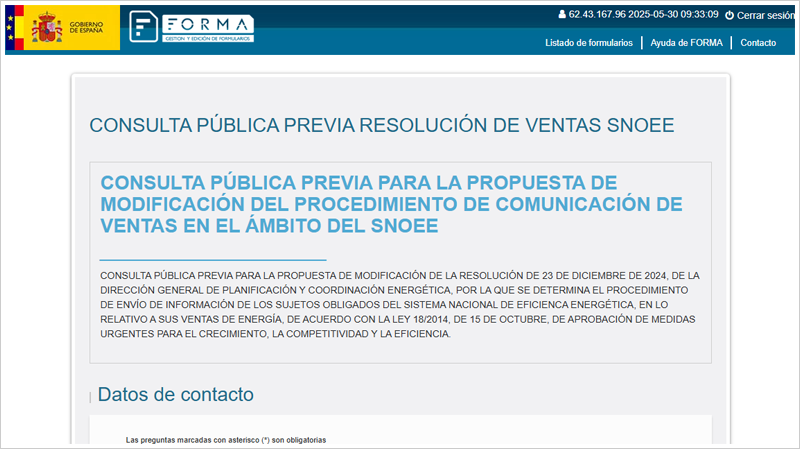The image size is (800, 449).
Task: Open Ayuda de FORMA menu item
Action: point(686,43)
